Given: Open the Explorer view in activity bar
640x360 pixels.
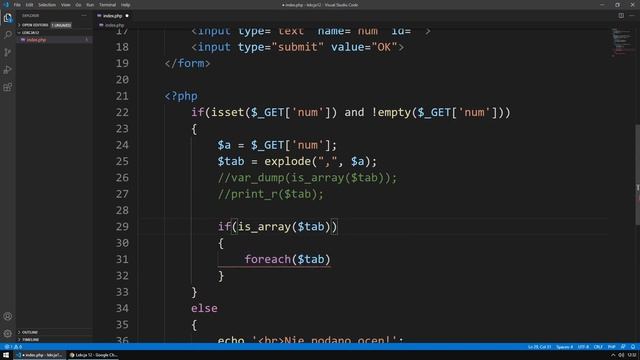Looking at the screenshot, I should click(x=8, y=18).
